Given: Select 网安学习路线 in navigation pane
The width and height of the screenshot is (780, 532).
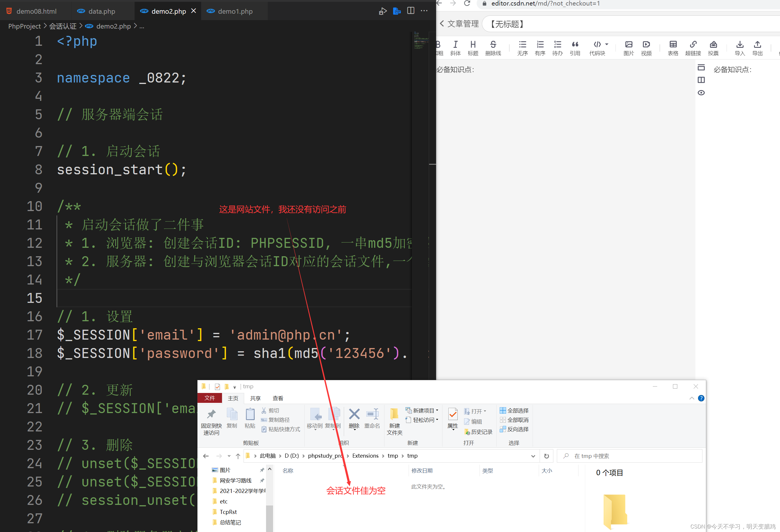Looking at the screenshot, I should point(236,480).
